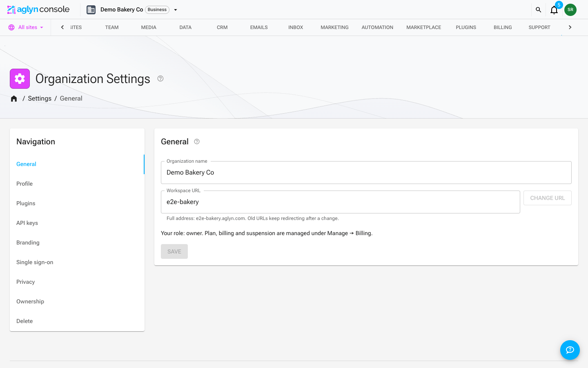Switch to the TEAM tab
The height and width of the screenshot is (368, 588).
pos(112,27)
